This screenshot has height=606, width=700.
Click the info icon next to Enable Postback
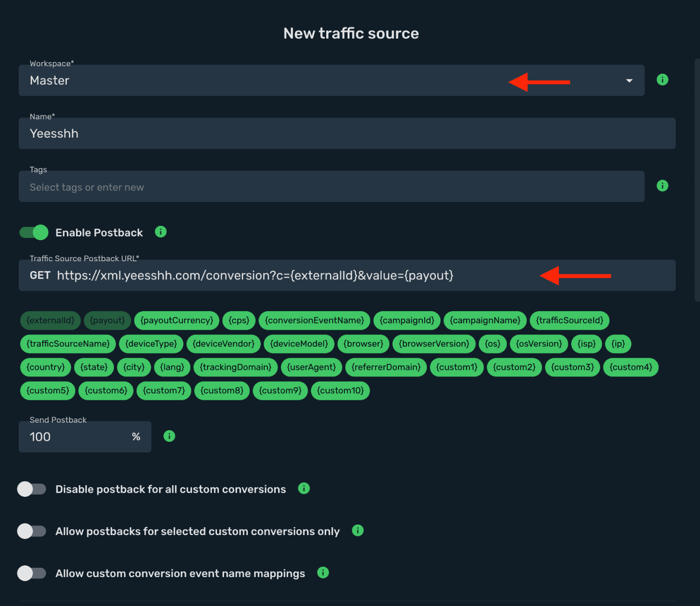(x=161, y=231)
